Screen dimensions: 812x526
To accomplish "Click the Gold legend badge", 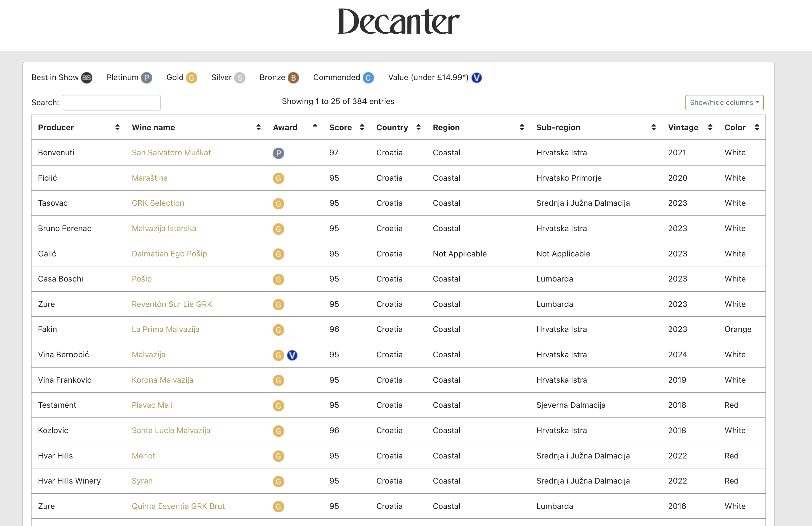I will click(191, 78).
